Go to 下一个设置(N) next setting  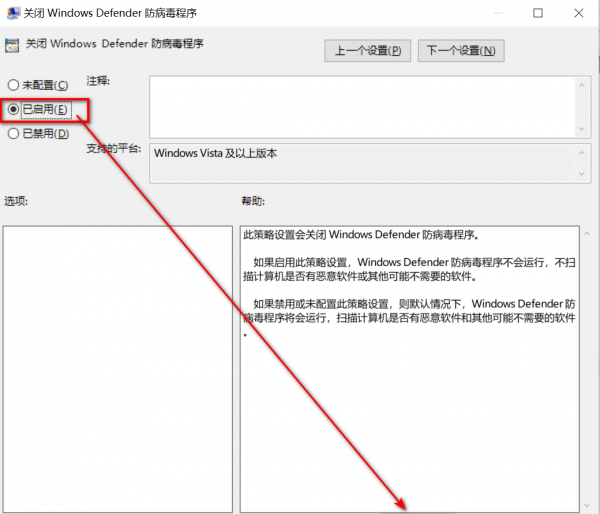[x=461, y=51]
